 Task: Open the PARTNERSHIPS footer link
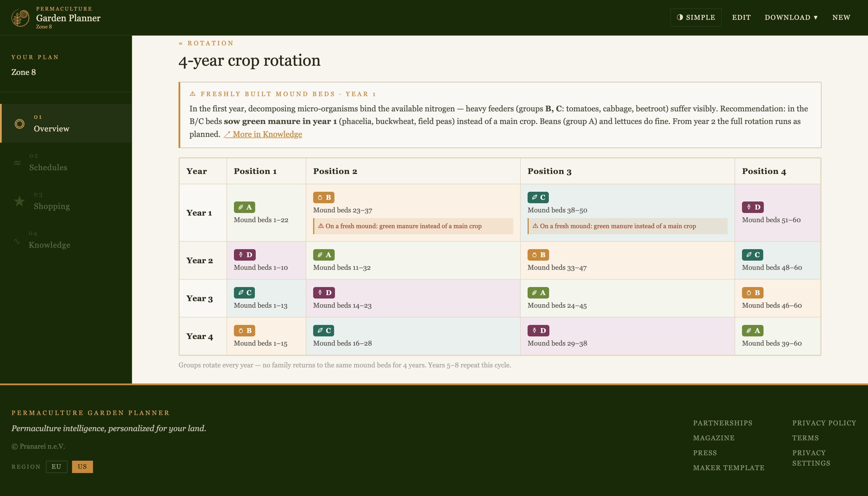click(x=722, y=423)
